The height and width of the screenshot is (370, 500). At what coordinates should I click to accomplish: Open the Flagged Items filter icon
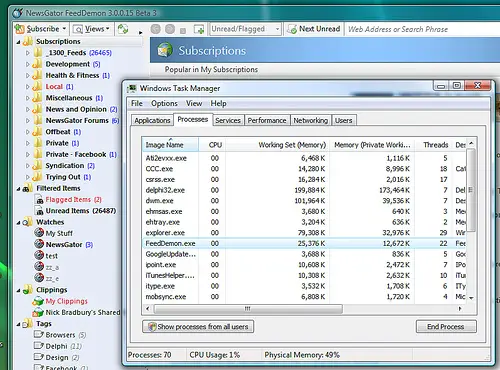[x=40, y=200]
